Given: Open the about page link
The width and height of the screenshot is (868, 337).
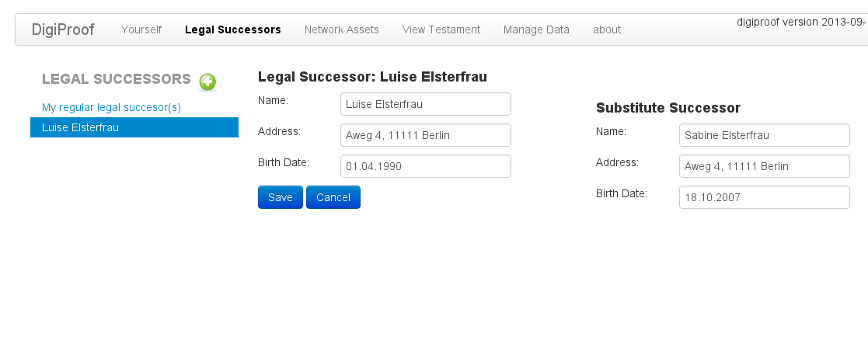Looking at the screenshot, I should tap(607, 30).
